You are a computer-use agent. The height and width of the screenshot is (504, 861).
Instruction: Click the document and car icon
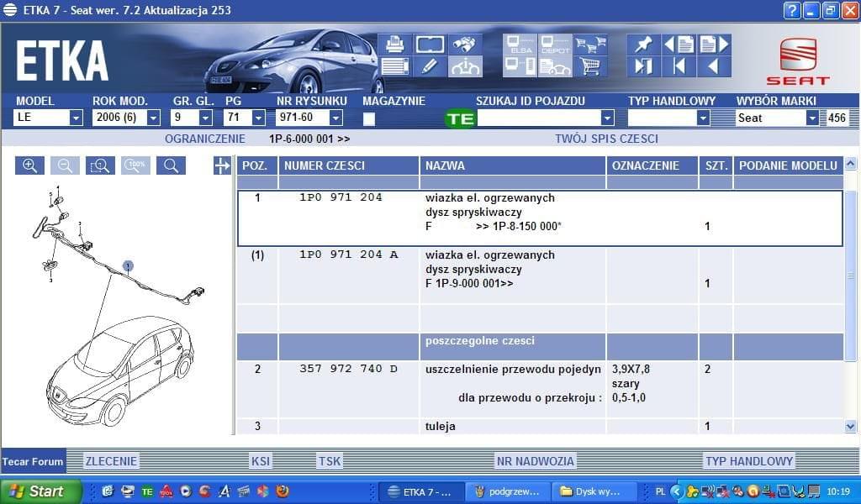(x=555, y=67)
